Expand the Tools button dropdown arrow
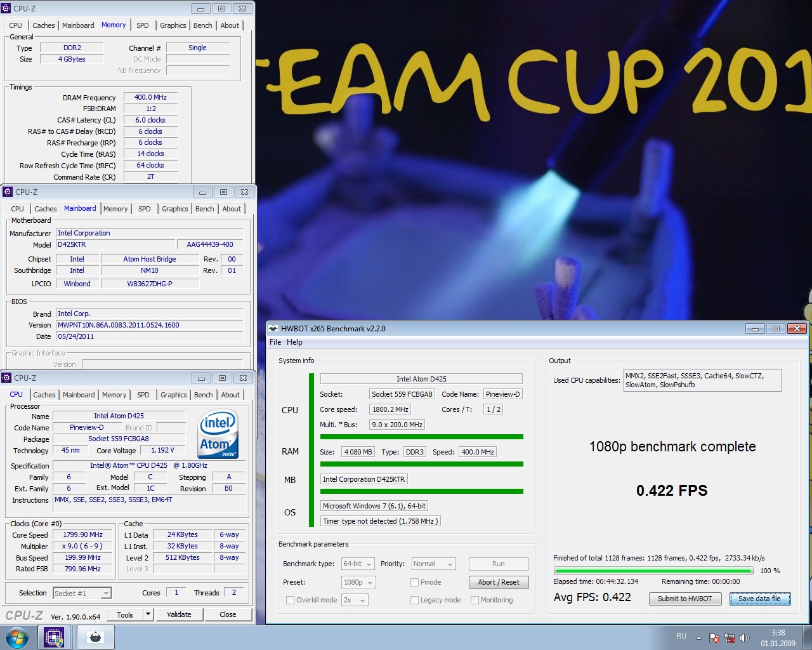 [148, 614]
